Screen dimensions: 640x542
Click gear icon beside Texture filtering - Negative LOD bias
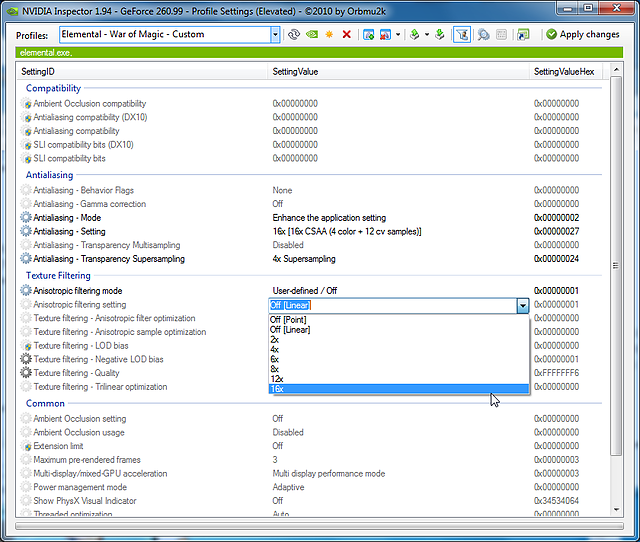pos(26,359)
